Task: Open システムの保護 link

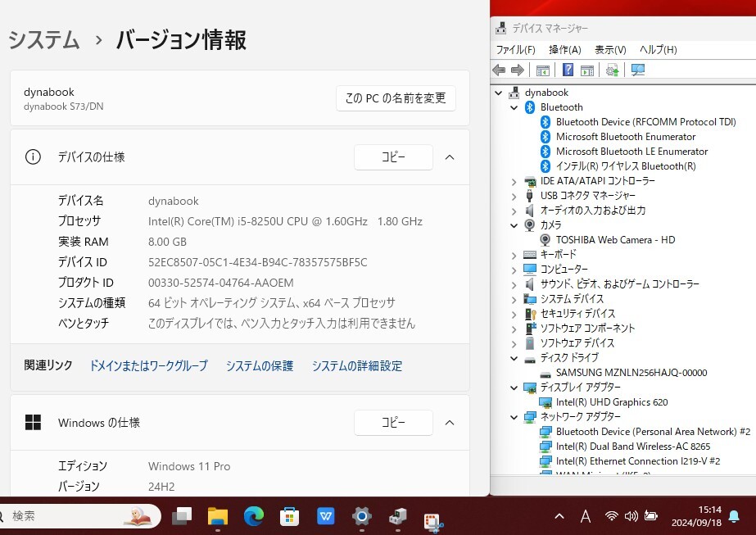Action: 260,366
